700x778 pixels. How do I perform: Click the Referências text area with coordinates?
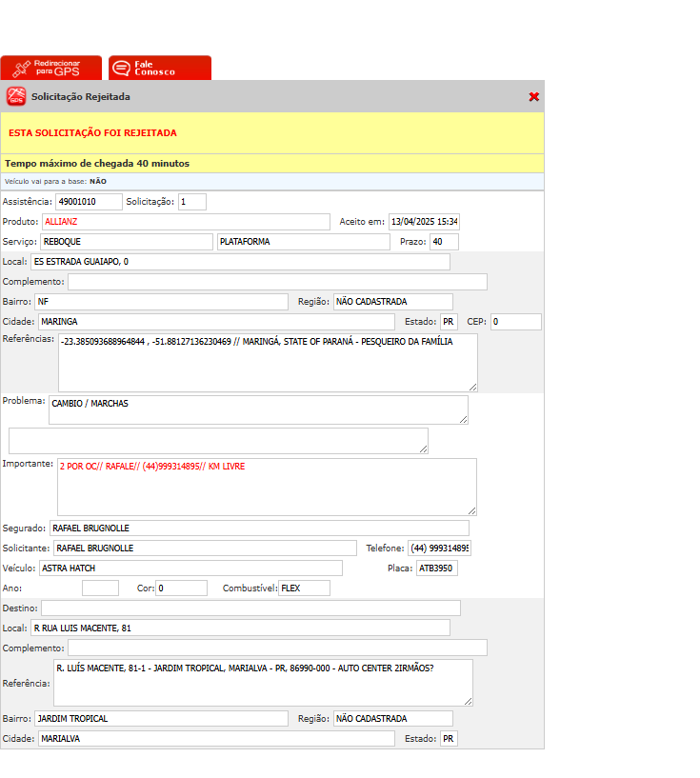pos(267,362)
